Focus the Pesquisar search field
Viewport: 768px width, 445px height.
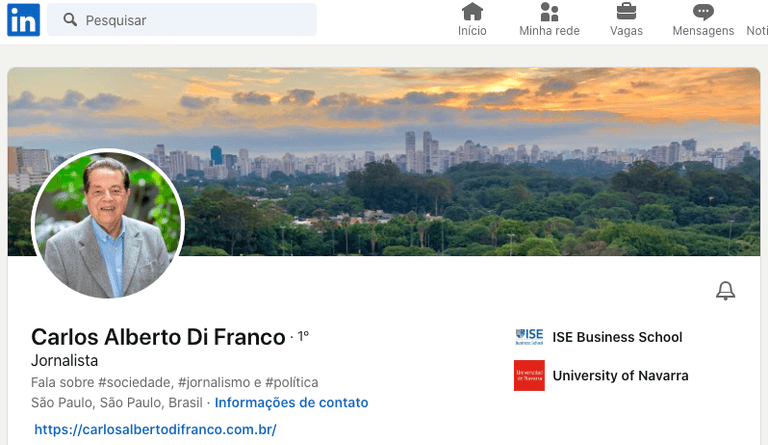click(x=182, y=20)
